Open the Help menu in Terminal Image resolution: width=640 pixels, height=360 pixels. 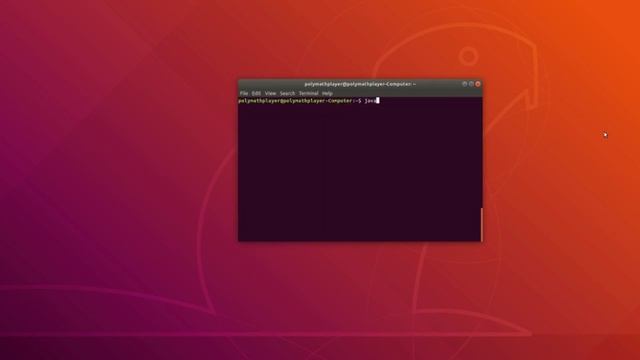click(x=327, y=93)
